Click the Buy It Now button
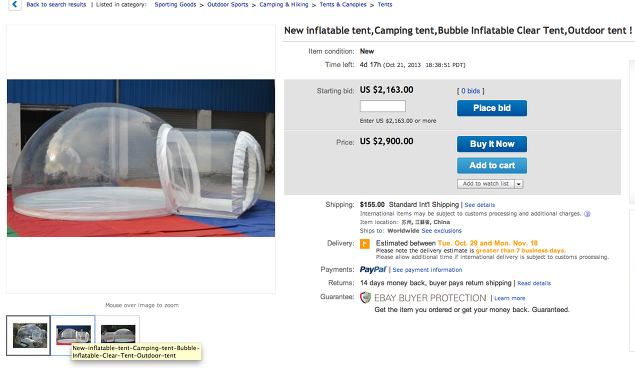Screen dimensions: 635x371 click(x=492, y=144)
